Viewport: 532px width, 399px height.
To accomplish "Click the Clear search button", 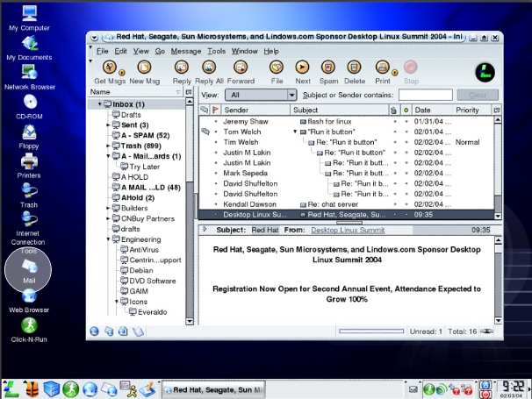I will (478, 95).
